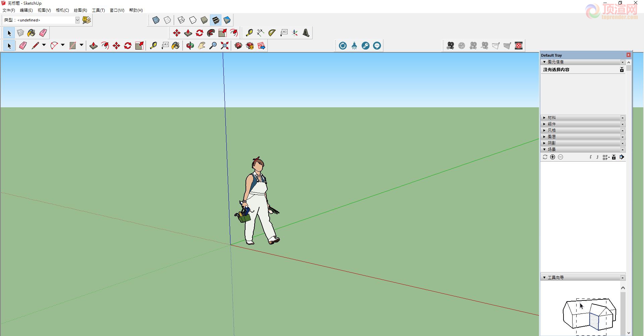Select the Pan hand tool
Screen dimensions: 644x336
pos(202,46)
